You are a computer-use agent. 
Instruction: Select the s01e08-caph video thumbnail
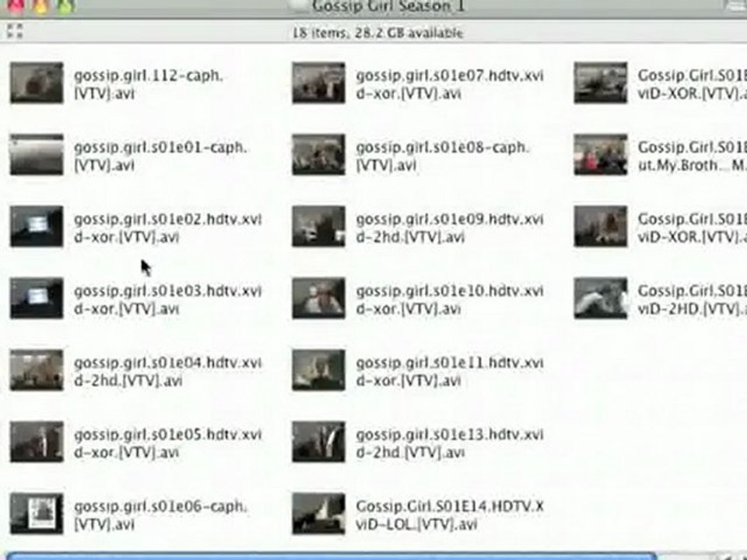pyautogui.click(x=319, y=155)
